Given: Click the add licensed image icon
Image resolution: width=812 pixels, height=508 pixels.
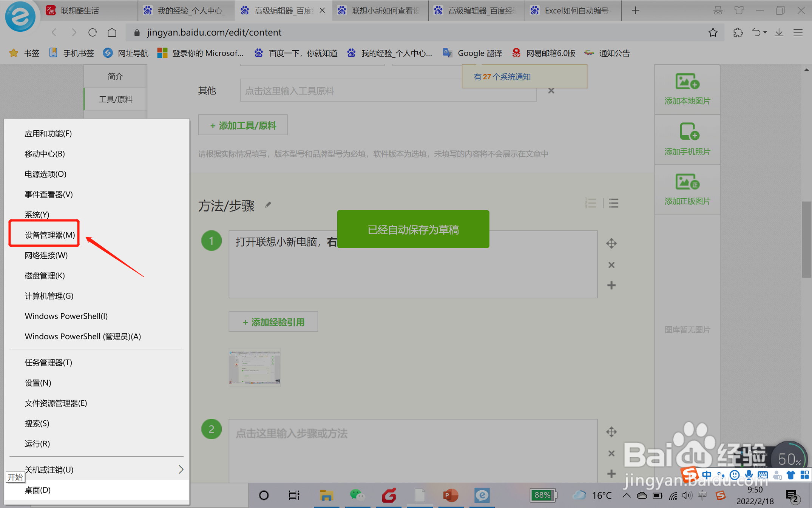Looking at the screenshot, I should tap(687, 182).
